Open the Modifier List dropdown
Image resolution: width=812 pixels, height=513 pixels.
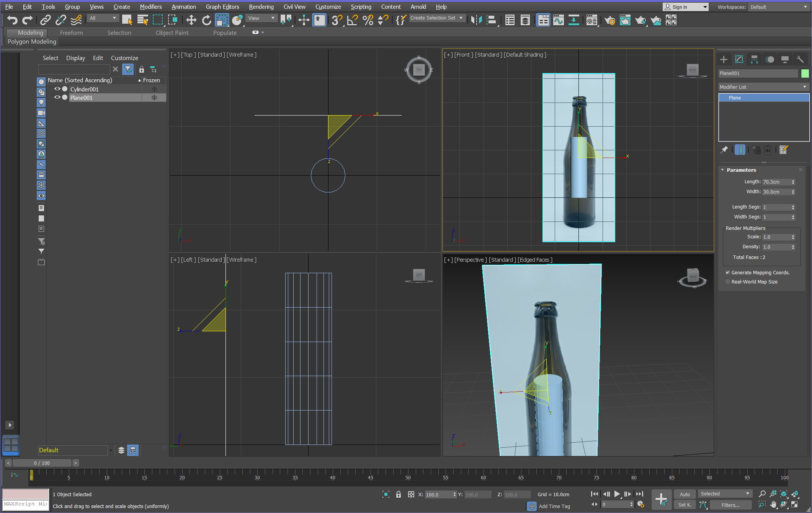pyautogui.click(x=763, y=87)
